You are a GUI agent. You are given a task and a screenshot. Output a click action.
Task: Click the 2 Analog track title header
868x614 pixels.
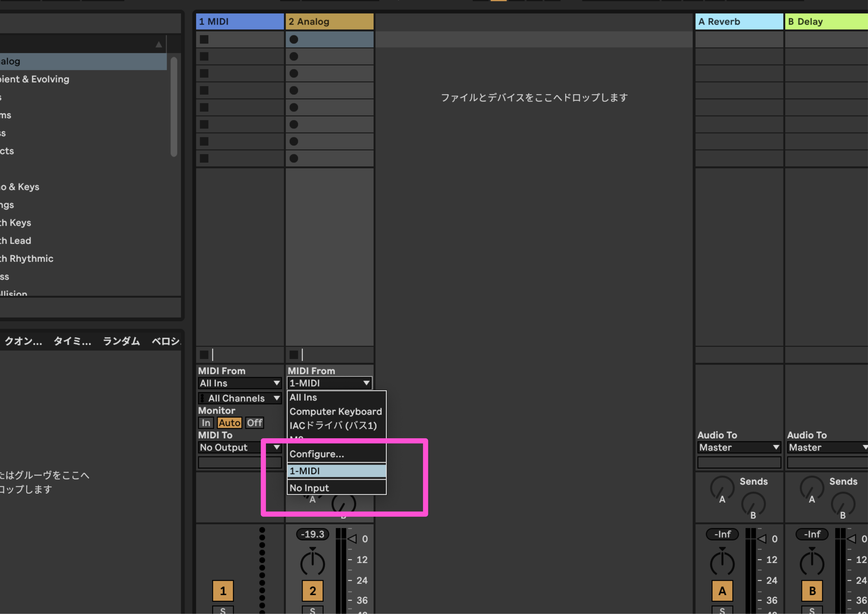click(x=330, y=22)
